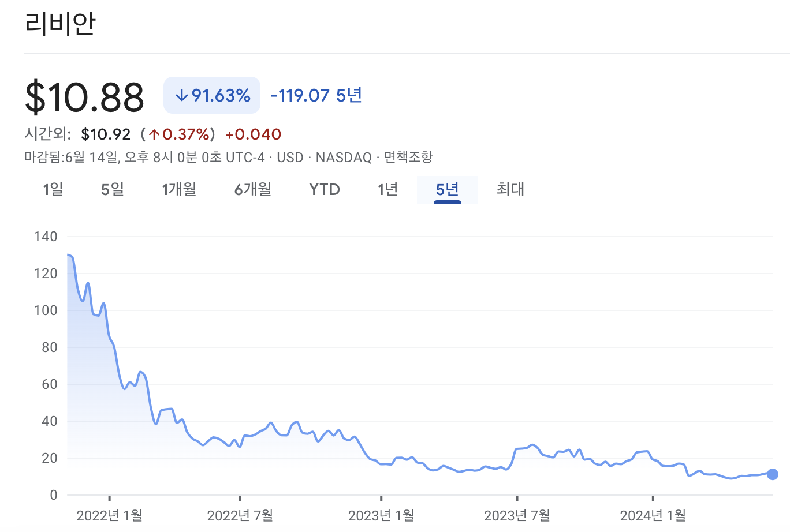Show the 최대 maximum range chart
This screenshot has width=790, height=532.
pyautogui.click(x=510, y=189)
